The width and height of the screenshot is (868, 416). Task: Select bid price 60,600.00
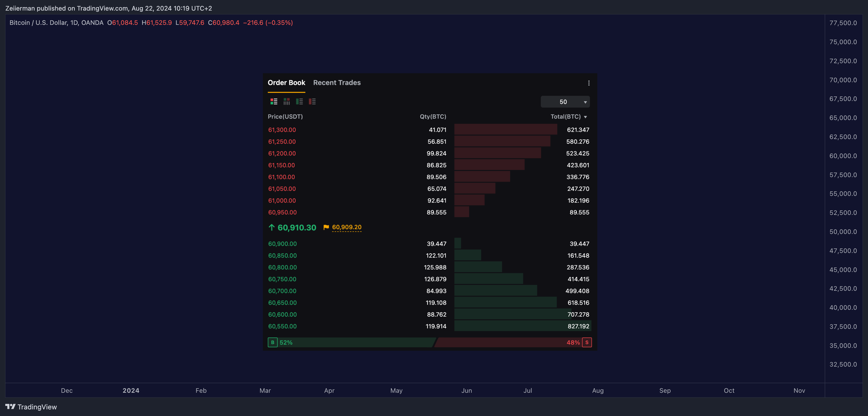point(282,315)
